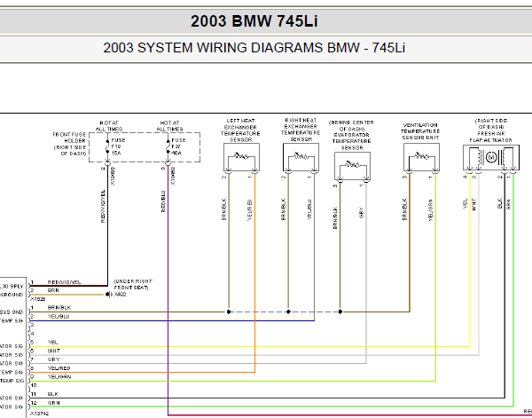Screen dimensions: 532x418
Task: Click the "VENTILATION TEMPERATURE SENSOR UNIT" label
Action: coord(420,131)
